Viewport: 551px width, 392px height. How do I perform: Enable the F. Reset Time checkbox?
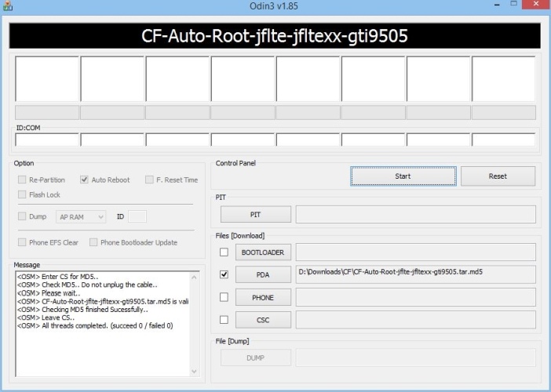(x=149, y=180)
